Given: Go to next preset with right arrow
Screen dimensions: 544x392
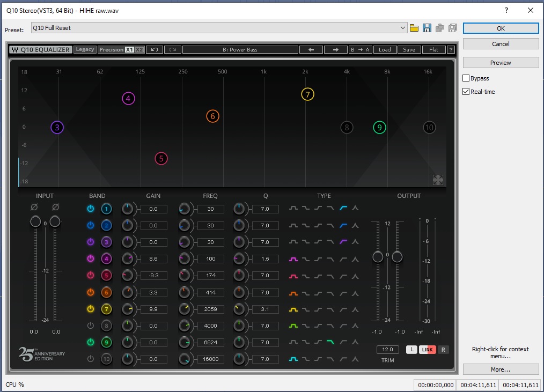Looking at the screenshot, I should [335, 50].
